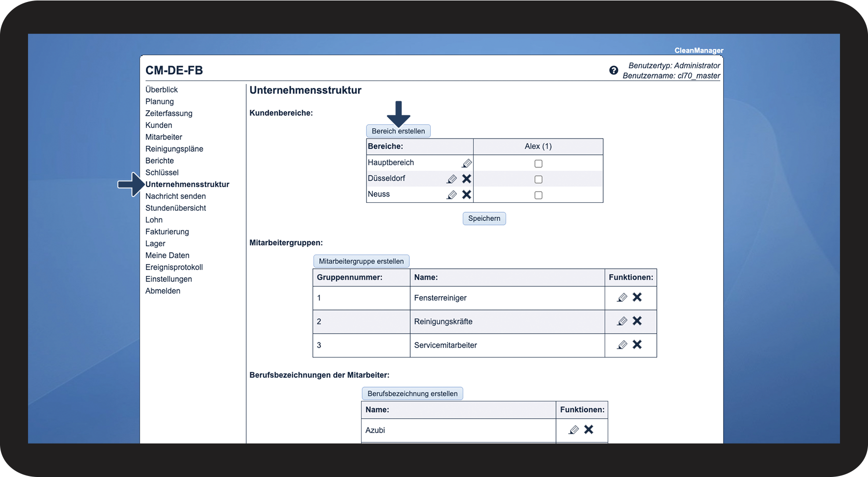This screenshot has height=477, width=868.
Task: Log out via the Abmelden link
Action: click(x=163, y=291)
